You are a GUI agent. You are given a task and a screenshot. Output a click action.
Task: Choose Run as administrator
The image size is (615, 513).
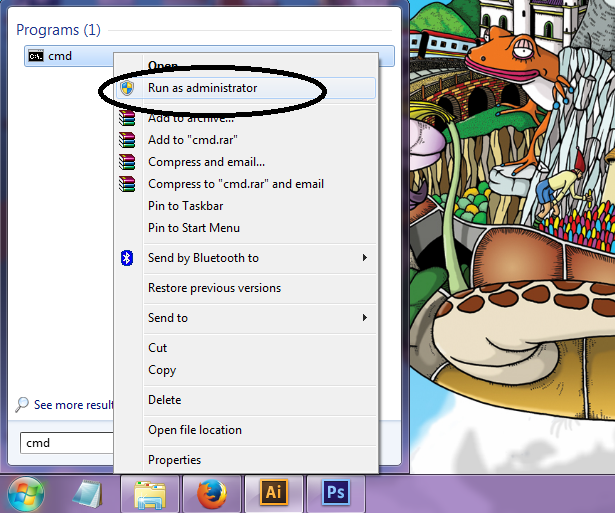click(246, 88)
